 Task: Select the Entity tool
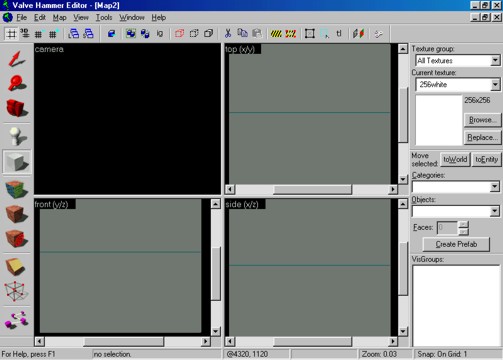tap(17, 136)
